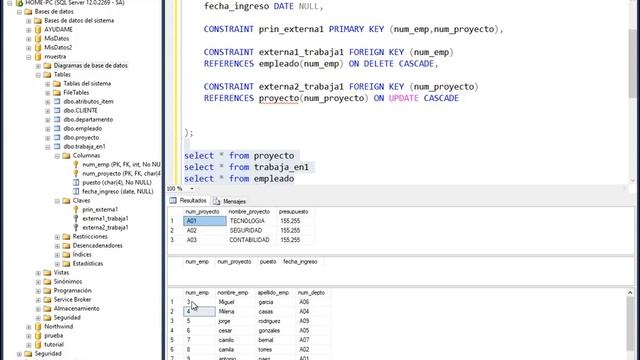Viewport: 640px width, 360px height.
Task: Collapse the muestra database node
Action: click(29, 57)
